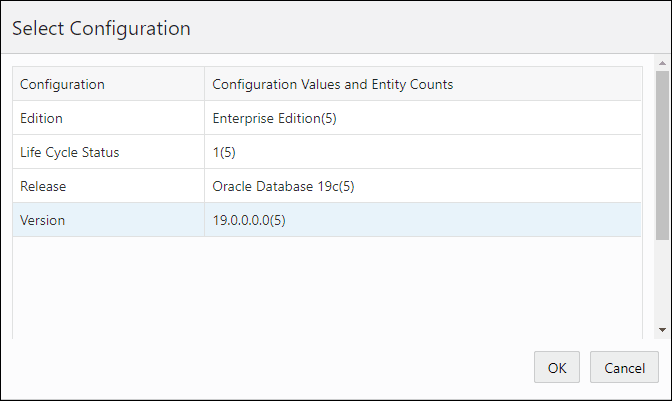Click the dialog footer left of OK
672x401 pixels.
pyautogui.click(x=270, y=368)
